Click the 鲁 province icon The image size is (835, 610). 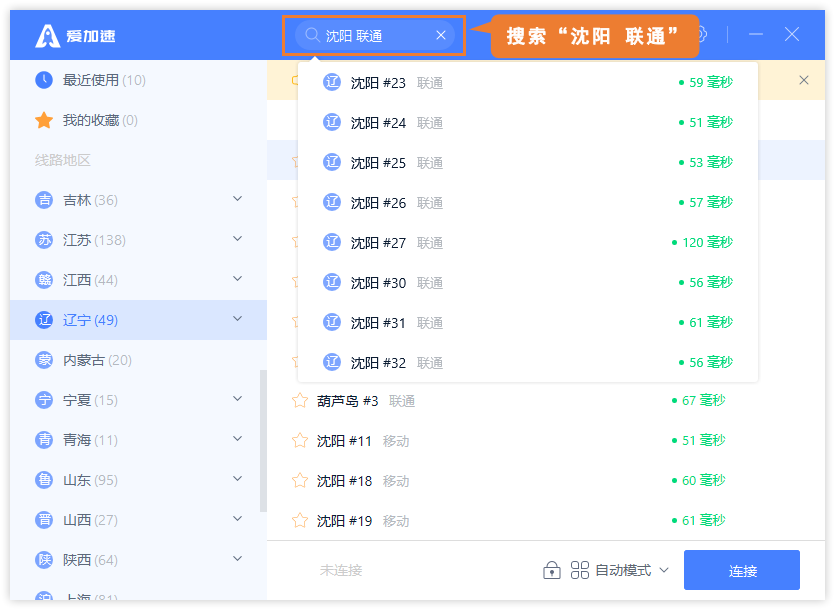coord(44,479)
